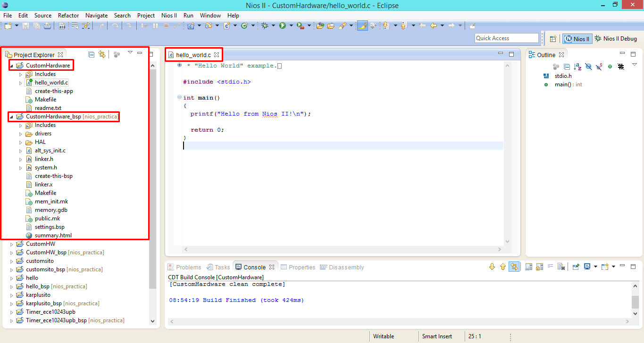
Task: Click the Open Task folder icon
Action: pos(331,25)
